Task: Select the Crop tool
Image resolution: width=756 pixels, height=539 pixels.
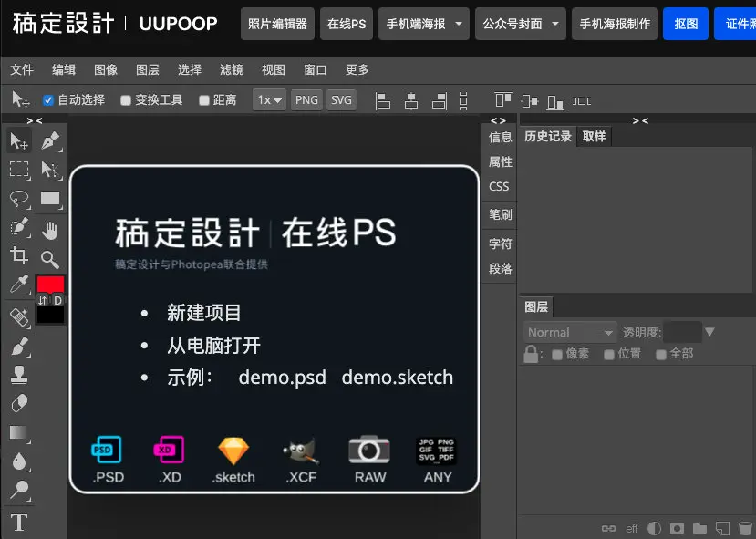Action: (x=19, y=255)
